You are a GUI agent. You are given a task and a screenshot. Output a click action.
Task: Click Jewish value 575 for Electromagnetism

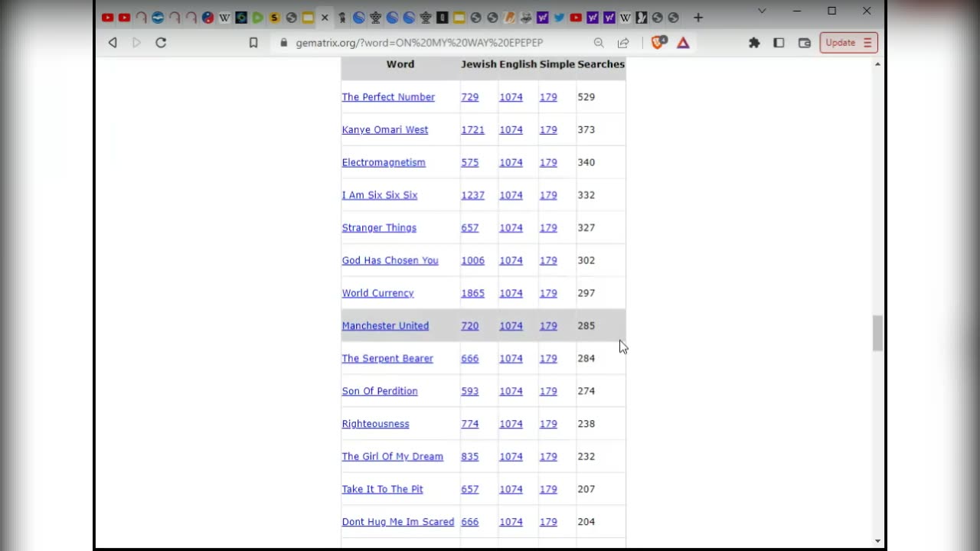470,162
